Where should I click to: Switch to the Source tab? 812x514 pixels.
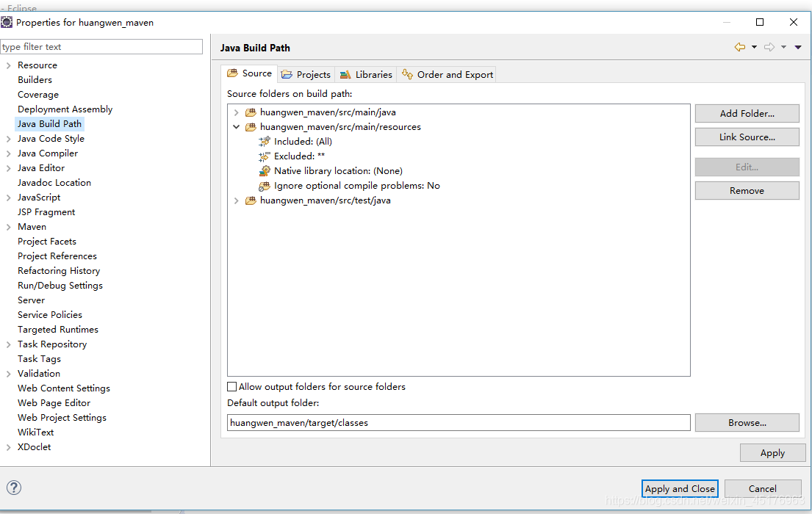[x=250, y=73]
